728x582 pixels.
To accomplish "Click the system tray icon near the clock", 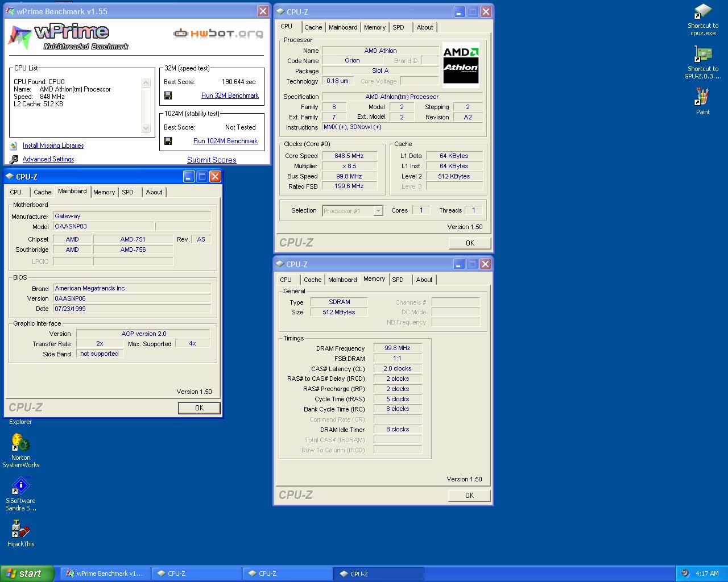I will point(685,573).
